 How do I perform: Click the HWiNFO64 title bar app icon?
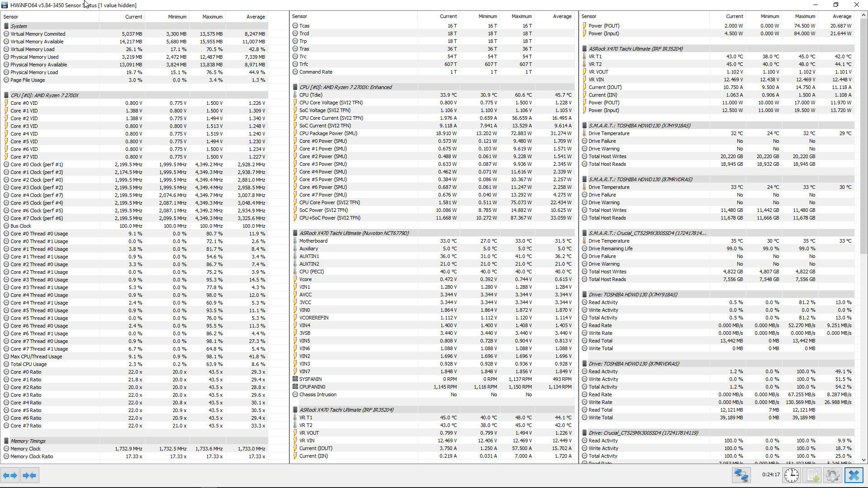click(x=5, y=5)
